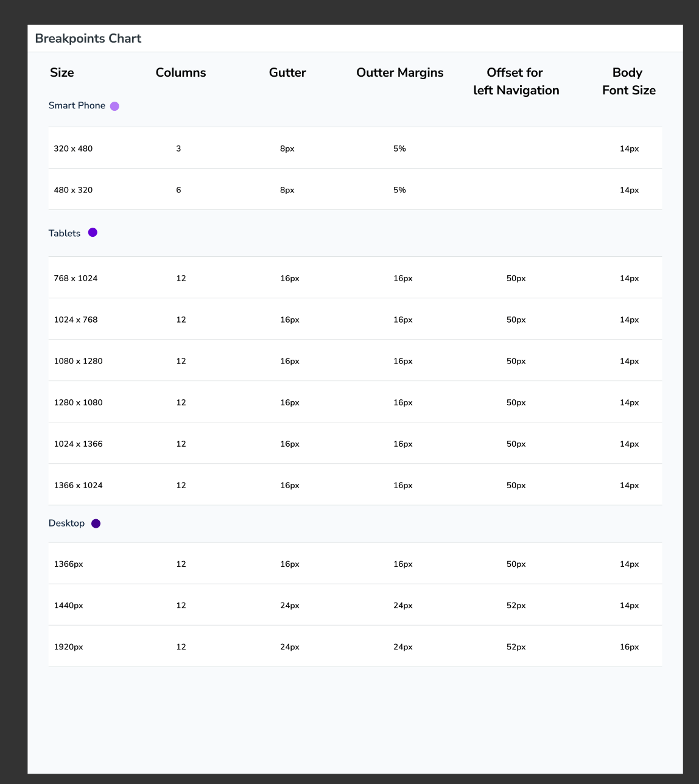Select the Breakpoints Chart title
Screen dimensions: 699x784
click(x=88, y=38)
